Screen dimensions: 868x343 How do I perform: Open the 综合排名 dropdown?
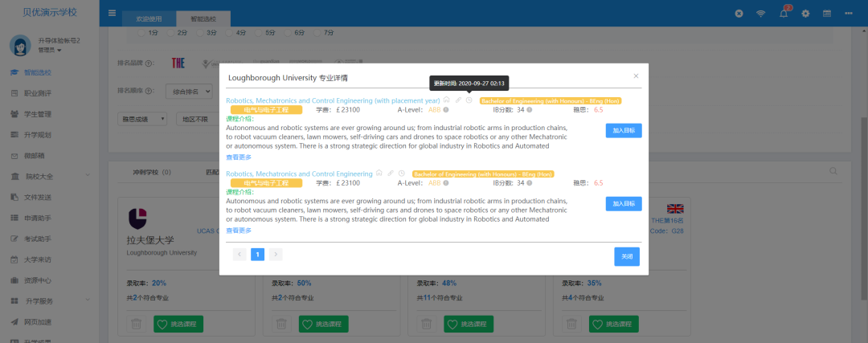[x=190, y=91]
